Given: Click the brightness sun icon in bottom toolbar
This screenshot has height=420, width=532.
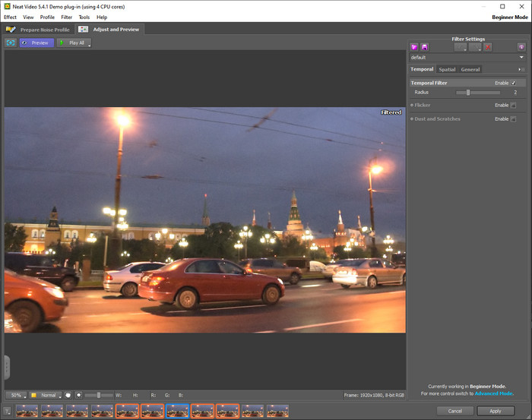Looking at the screenshot, I should (x=79, y=395).
